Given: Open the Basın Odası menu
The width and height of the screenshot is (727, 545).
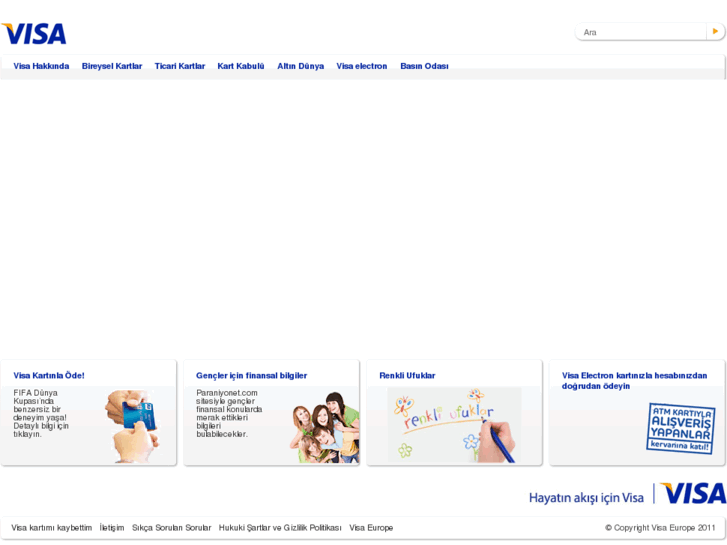Looking at the screenshot, I should pyautogui.click(x=424, y=66).
